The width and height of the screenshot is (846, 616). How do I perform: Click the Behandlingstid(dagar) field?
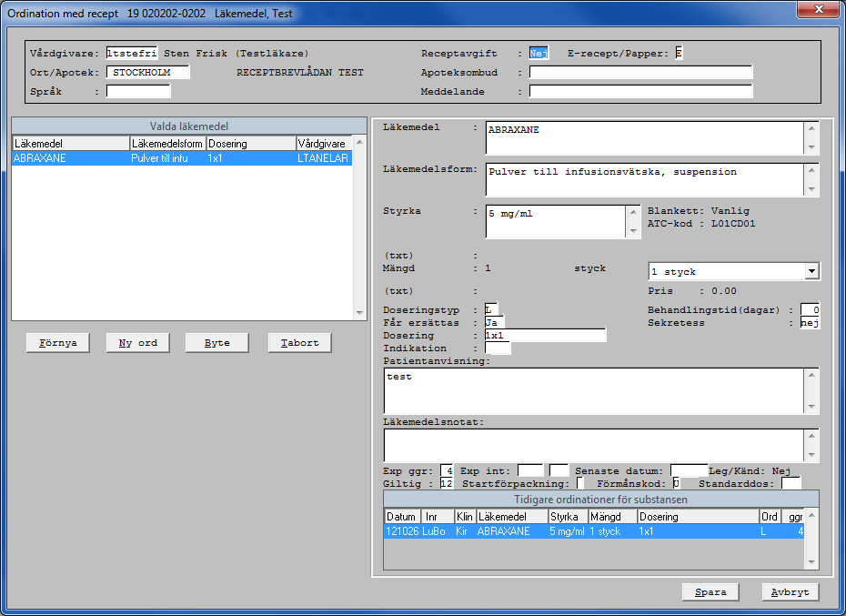[x=810, y=310]
